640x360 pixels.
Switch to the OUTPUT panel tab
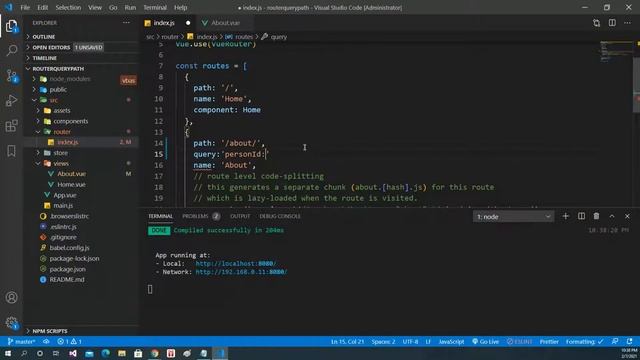pos(240,216)
